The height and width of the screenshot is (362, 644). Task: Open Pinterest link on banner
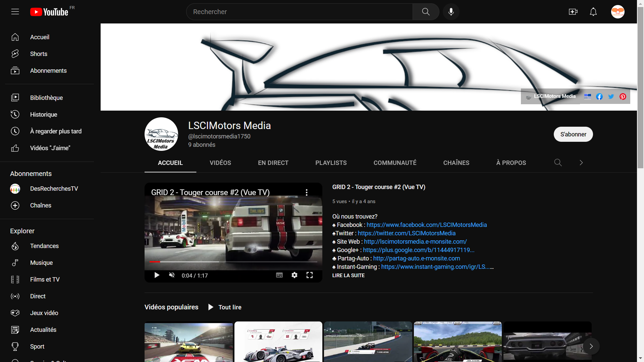click(x=623, y=97)
